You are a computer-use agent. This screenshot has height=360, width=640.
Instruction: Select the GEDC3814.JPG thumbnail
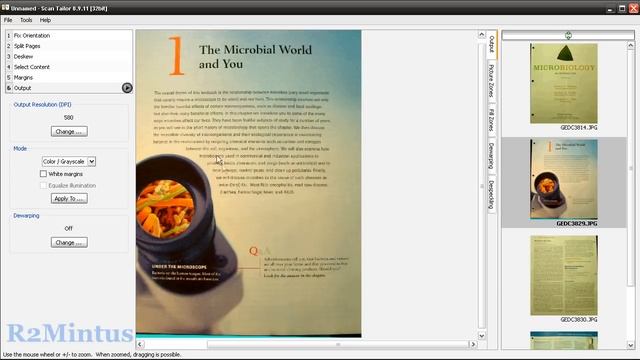[x=564, y=83]
